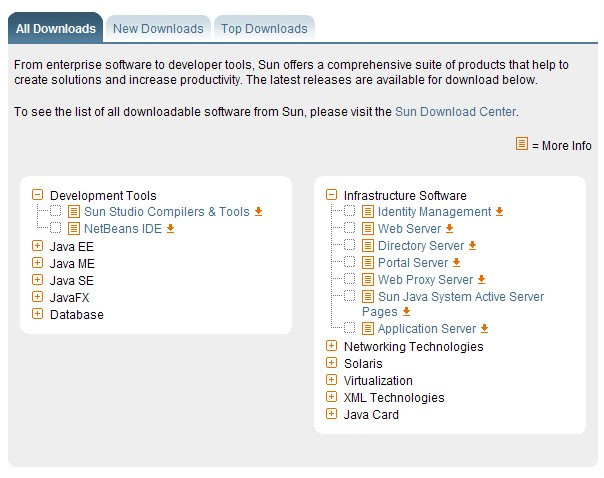Click the 'Infrastructure Software' category label

[405, 195]
